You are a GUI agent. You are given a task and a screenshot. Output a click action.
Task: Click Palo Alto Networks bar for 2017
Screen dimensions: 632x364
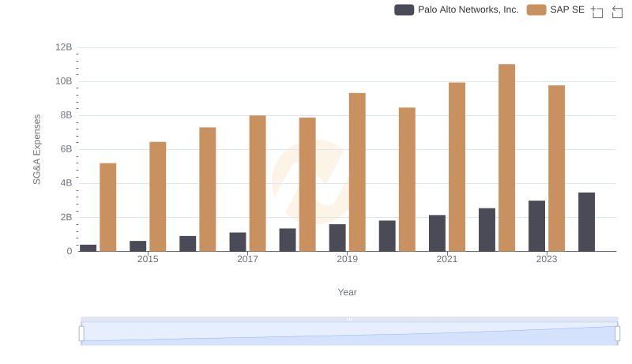[238, 242]
